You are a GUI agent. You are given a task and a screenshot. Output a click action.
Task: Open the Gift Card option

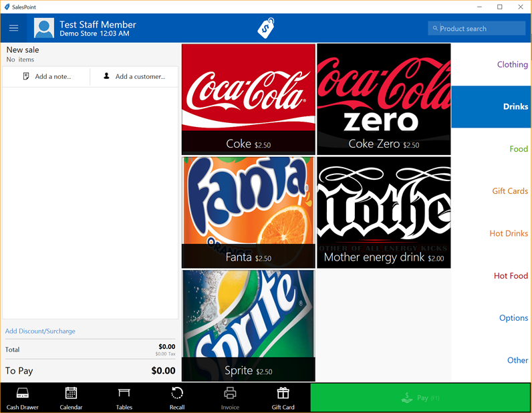(283, 398)
